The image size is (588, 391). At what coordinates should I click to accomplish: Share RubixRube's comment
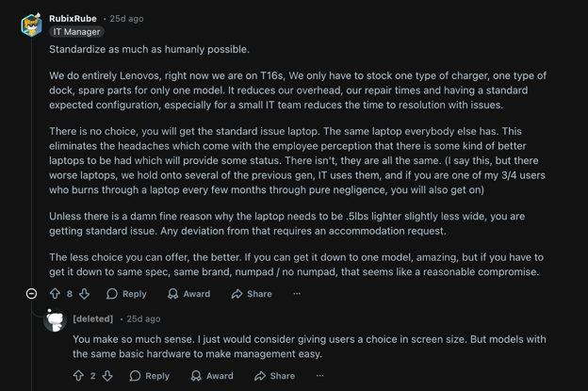pyautogui.click(x=252, y=294)
